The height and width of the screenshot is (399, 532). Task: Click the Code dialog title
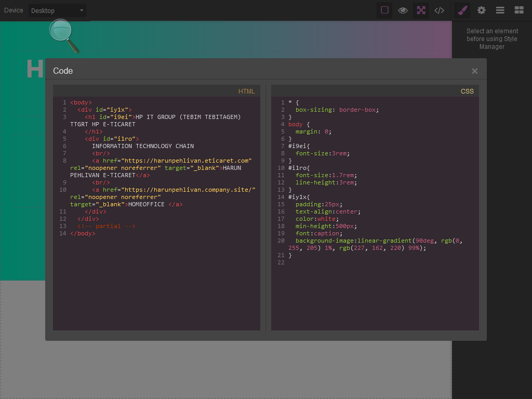point(63,71)
